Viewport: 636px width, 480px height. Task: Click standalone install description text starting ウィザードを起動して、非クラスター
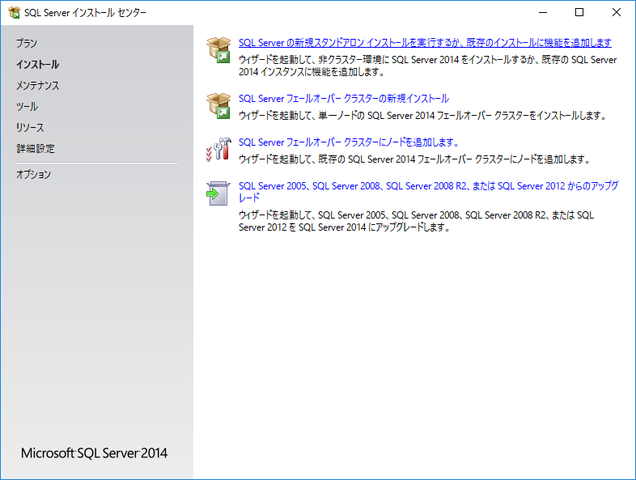(428, 66)
